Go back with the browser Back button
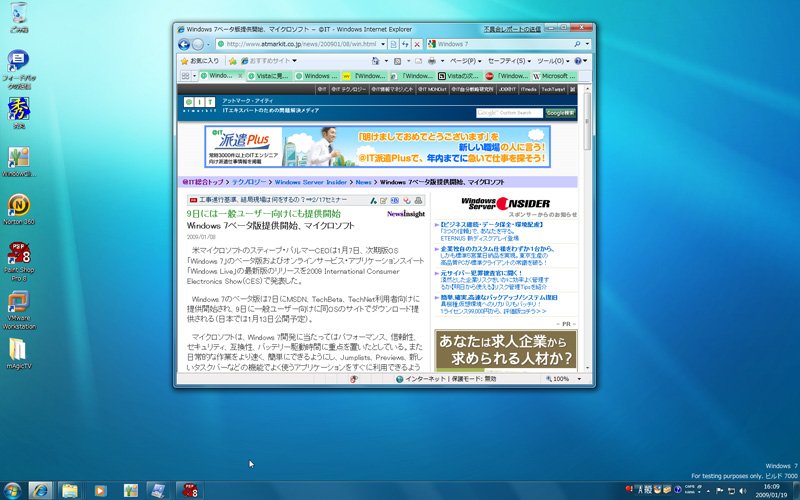Screen dimensions: 800x500 tap(184, 44)
